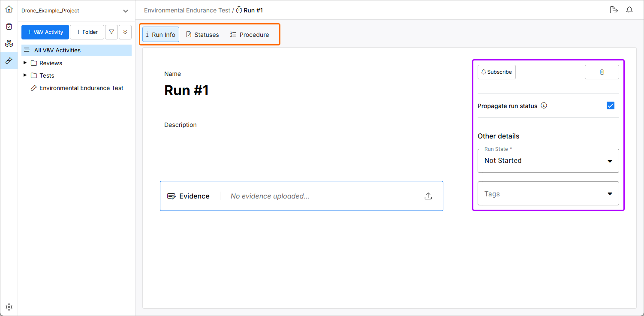This screenshot has width=644, height=316.
Task: Open Environmental Endurance Test breadcrumb link
Action: tap(187, 10)
